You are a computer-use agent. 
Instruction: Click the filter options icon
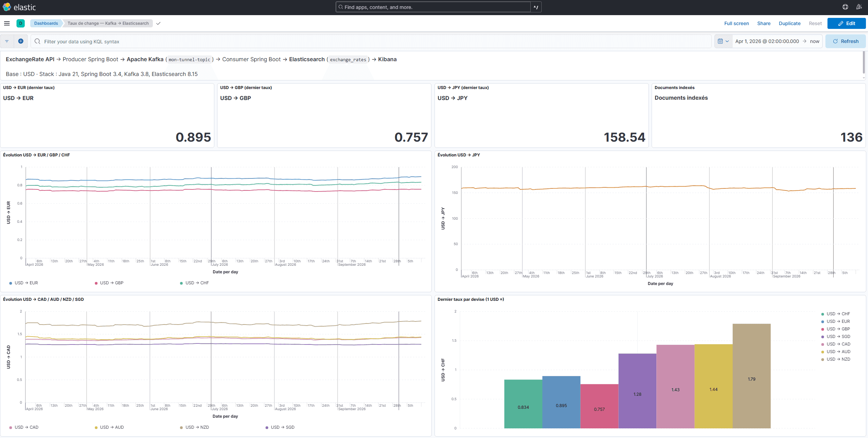(7, 41)
